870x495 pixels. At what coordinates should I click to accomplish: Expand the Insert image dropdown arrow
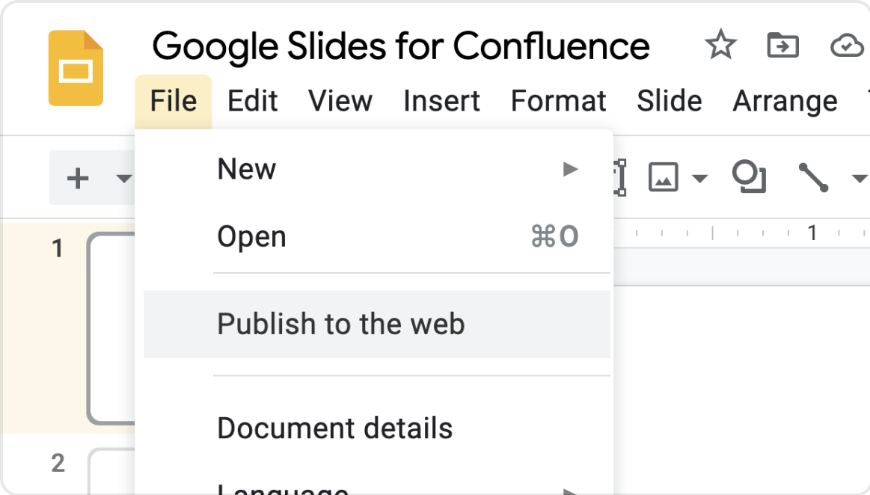click(700, 180)
